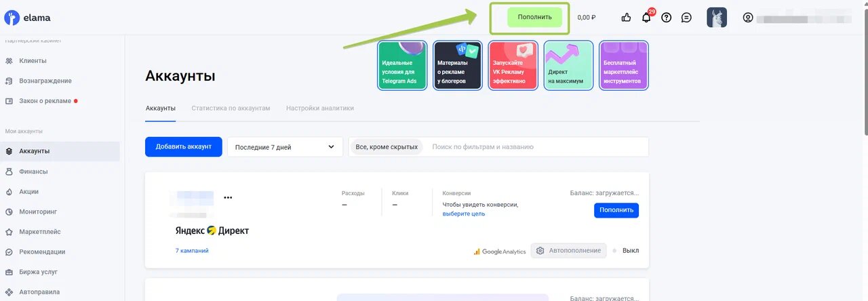Click the llama avatar image

717,18
